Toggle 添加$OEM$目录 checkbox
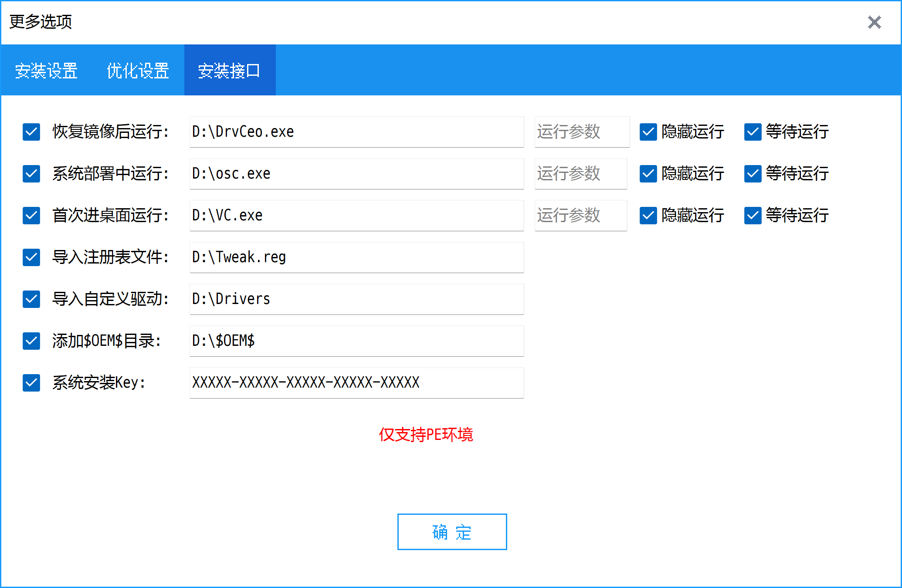902x588 pixels. pyautogui.click(x=31, y=341)
